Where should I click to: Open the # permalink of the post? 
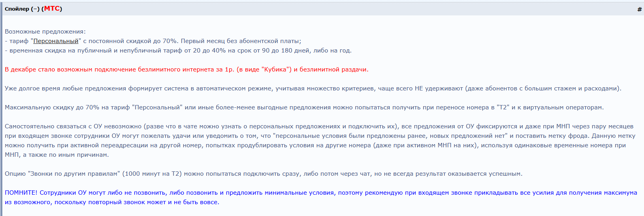point(639,9)
